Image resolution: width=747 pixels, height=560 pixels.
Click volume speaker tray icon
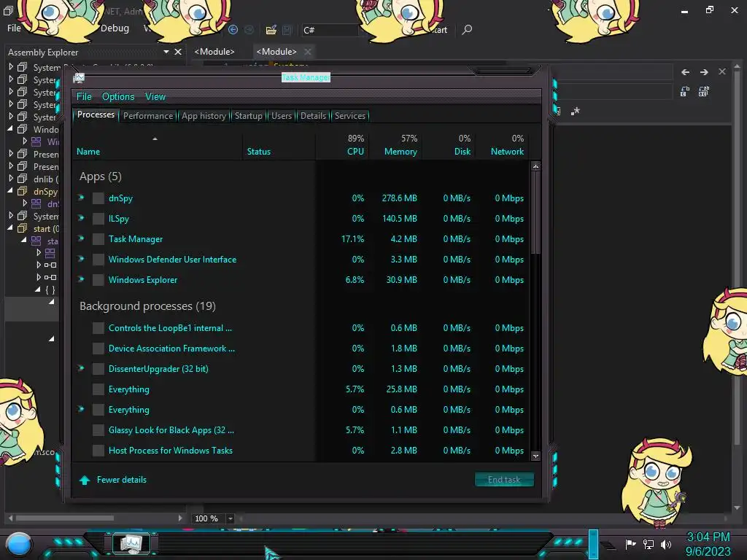tap(666, 544)
